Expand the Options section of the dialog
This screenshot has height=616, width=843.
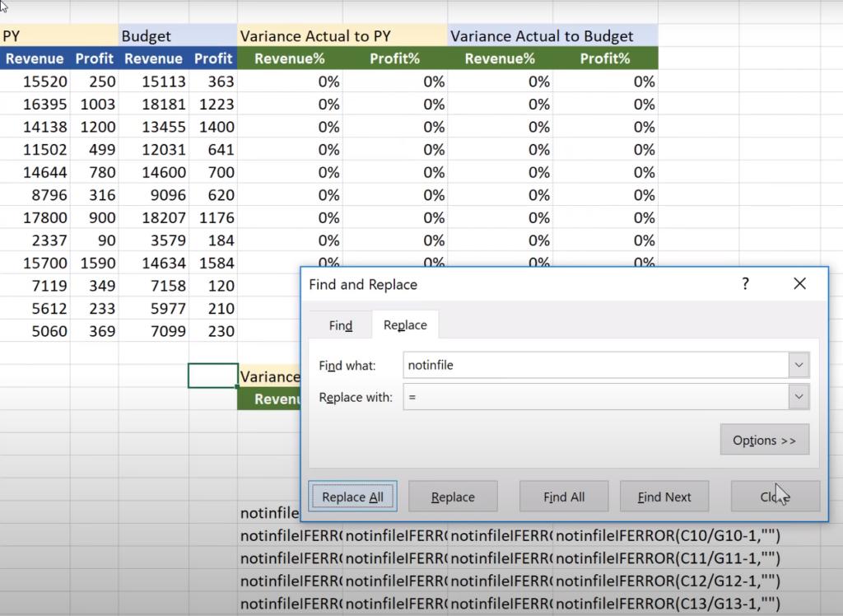[x=764, y=439]
